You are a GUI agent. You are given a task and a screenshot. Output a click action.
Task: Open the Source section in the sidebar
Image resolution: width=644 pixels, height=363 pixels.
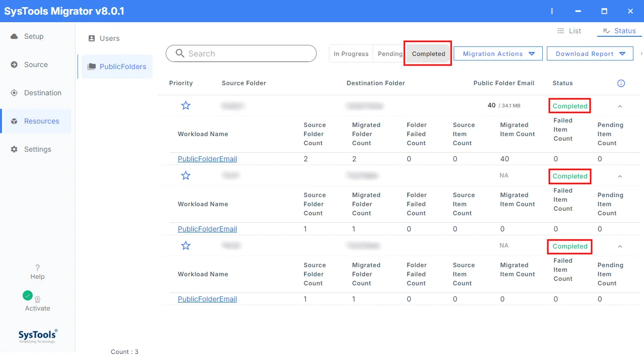tap(36, 65)
